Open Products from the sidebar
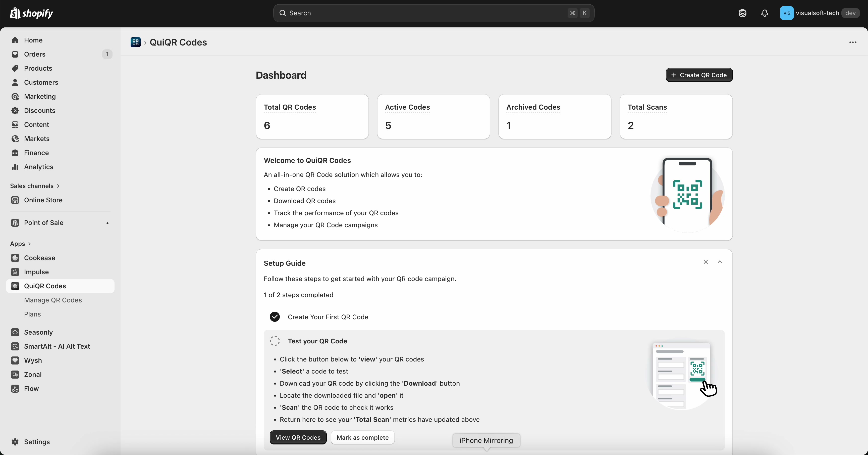 [x=38, y=68]
